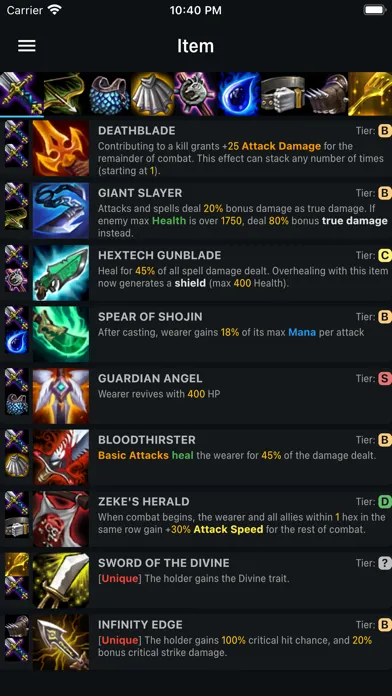Viewport: 392px width, 696px height.
Task: Select the Bloodthirster item title
Action: (147, 440)
